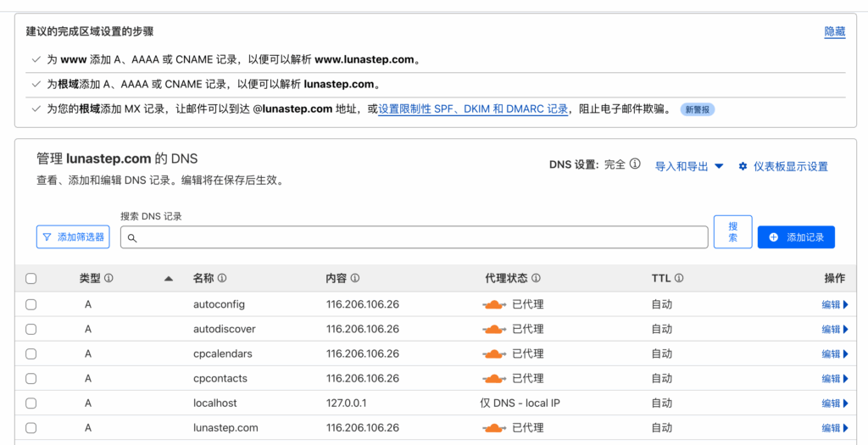Click the 搜索 button
Image resolution: width=868 pixels, height=445 pixels.
click(733, 232)
